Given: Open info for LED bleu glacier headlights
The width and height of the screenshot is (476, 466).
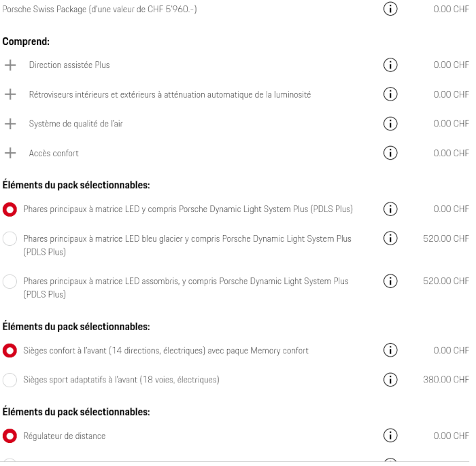Looking at the screenshot, I should 390,238.
